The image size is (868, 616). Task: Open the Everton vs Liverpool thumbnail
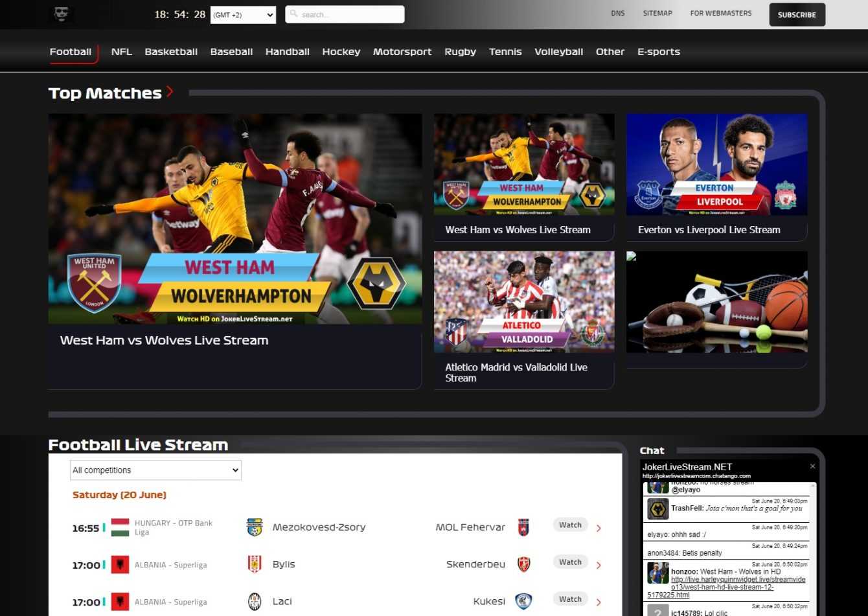tap(717, 165)
